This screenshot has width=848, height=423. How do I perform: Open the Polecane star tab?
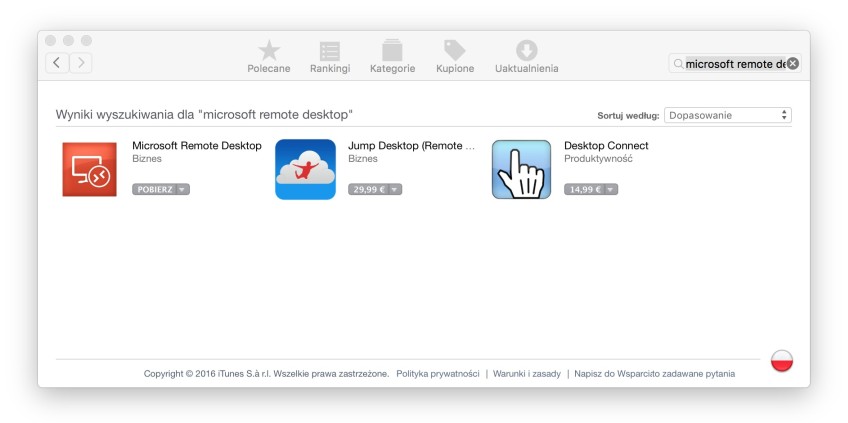tap(269, 56)
